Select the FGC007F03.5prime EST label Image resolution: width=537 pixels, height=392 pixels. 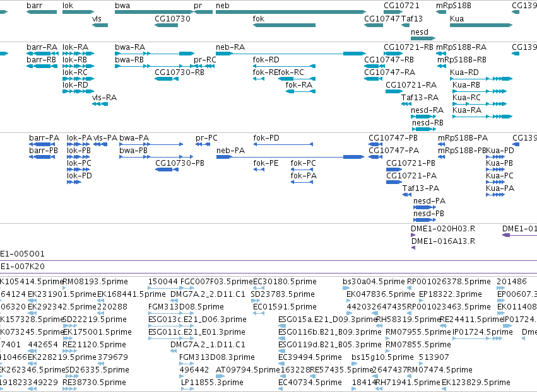click(216, 282)
